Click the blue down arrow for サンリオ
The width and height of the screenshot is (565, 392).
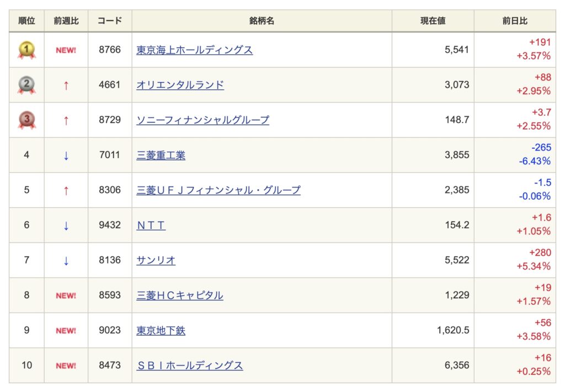tap(66, 260)
